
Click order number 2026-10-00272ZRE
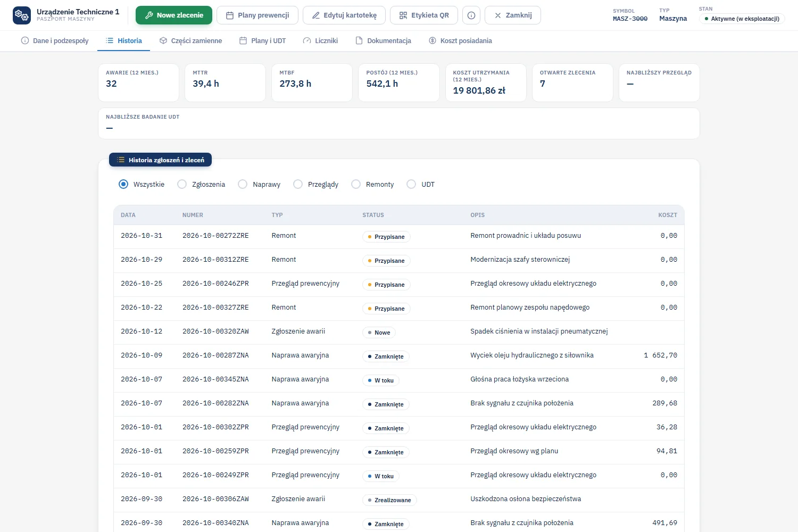215,236
